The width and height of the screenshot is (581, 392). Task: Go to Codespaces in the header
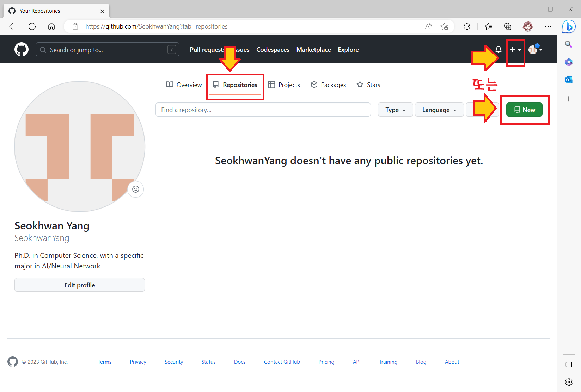click(273, 50)
